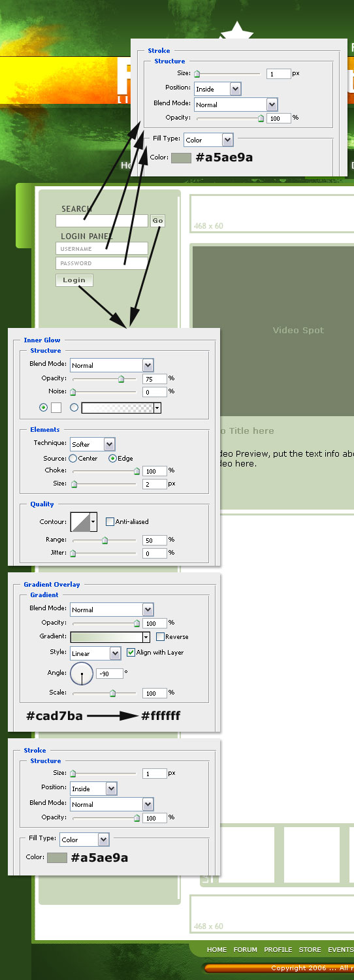
Task: Open Inner Glow Blend Mode dropdown
Action: click(x=112, y=365)
